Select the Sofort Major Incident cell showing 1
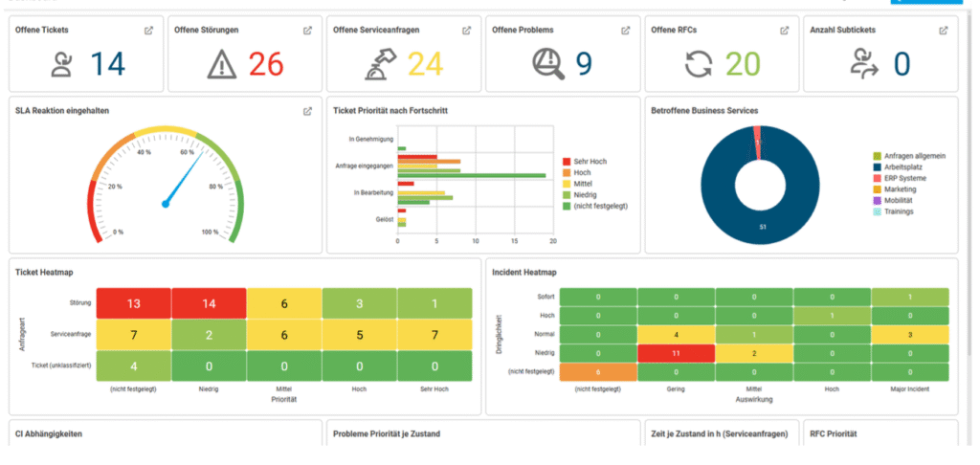The height and width of the screenshot is (465, 980). [910, 297]
